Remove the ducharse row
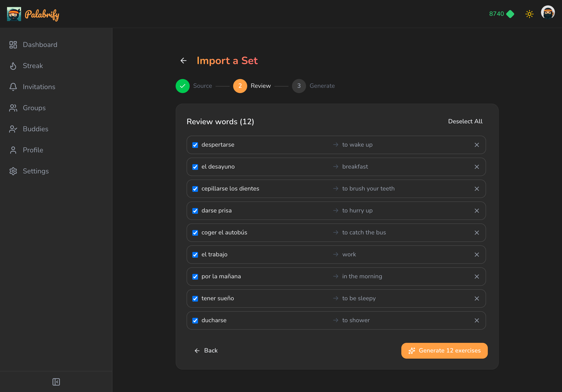Viewport: 562px width, 392px height. point(477,320)
